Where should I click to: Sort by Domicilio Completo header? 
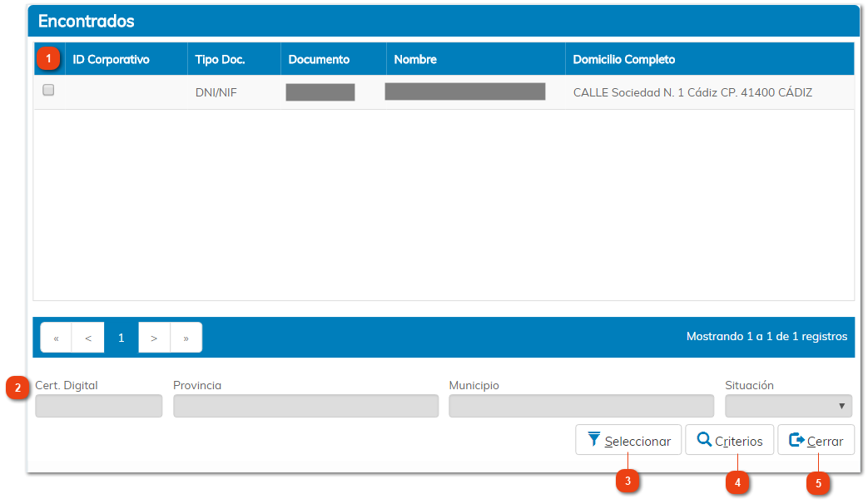pos(624,60)
